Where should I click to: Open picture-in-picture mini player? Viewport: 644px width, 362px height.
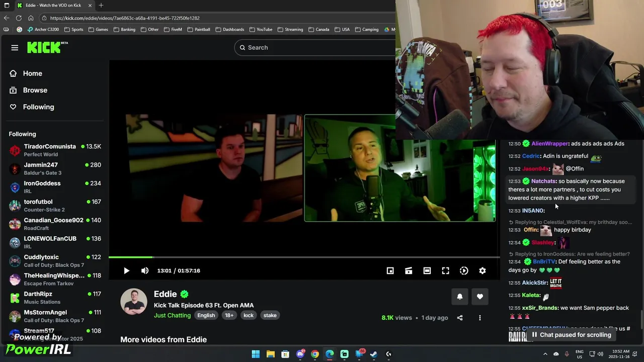[390, 270]
